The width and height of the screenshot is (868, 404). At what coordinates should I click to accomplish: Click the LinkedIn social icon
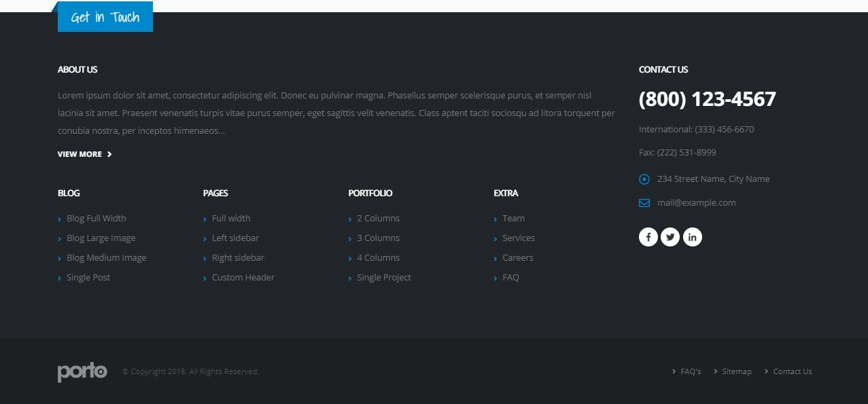click(x=692, y=237)
